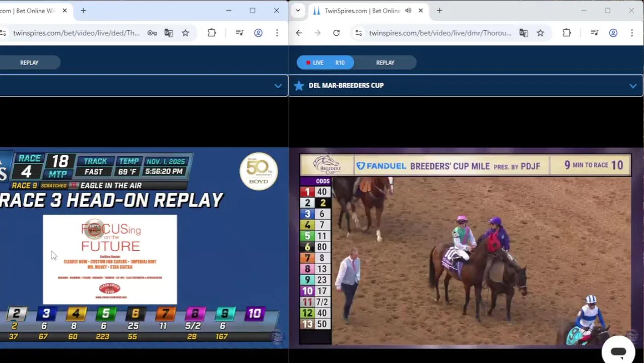Screen dimensions: 644x363
Task: Open Chrome menu in right window
Action: tap(631, 33)
